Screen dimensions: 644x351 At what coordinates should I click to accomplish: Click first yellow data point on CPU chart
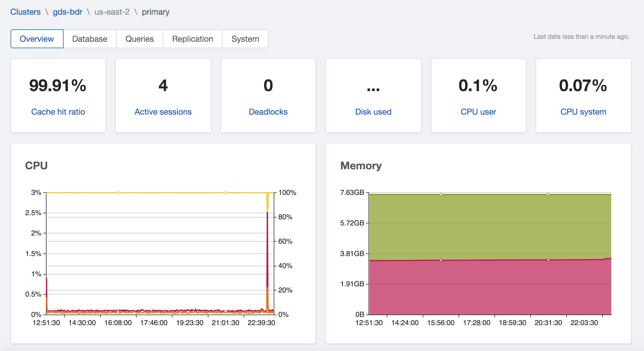(118, 193)
